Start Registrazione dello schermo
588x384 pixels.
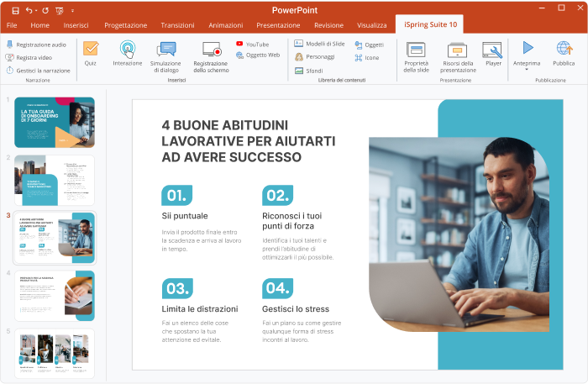pyautogui.click(x=211, y=56)
